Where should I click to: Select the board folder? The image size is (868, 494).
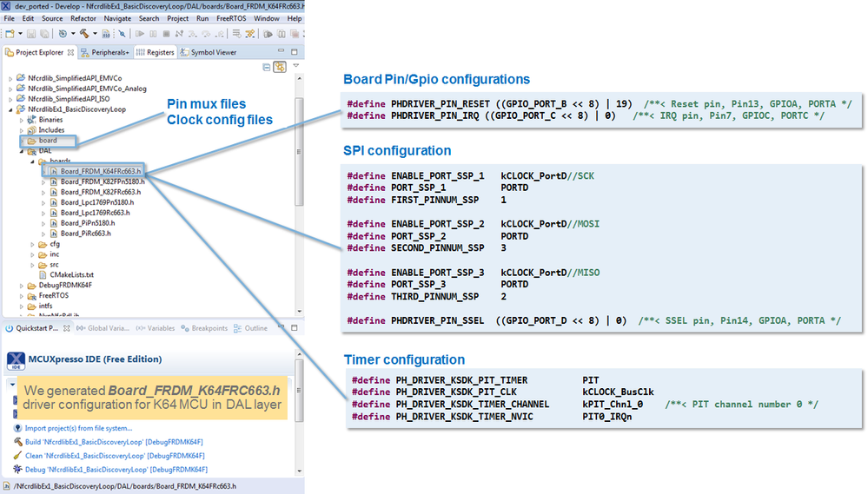pos(48,141)
